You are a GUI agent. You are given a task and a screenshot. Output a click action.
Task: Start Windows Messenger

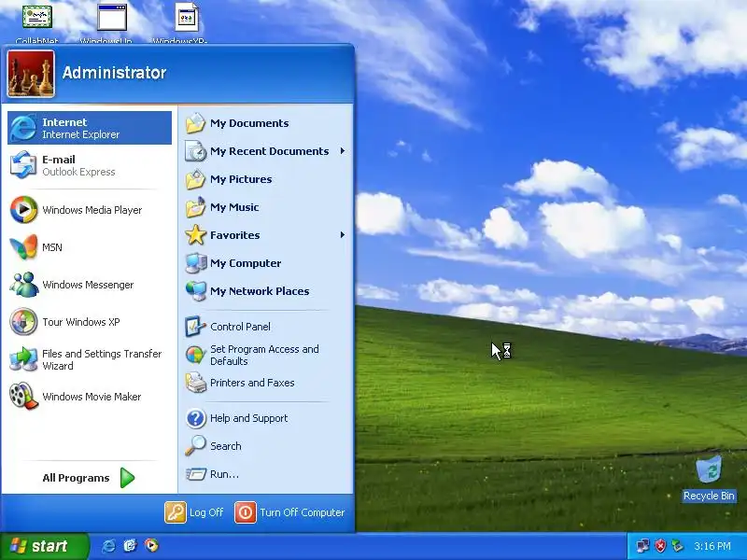click(x=90, y=285)
